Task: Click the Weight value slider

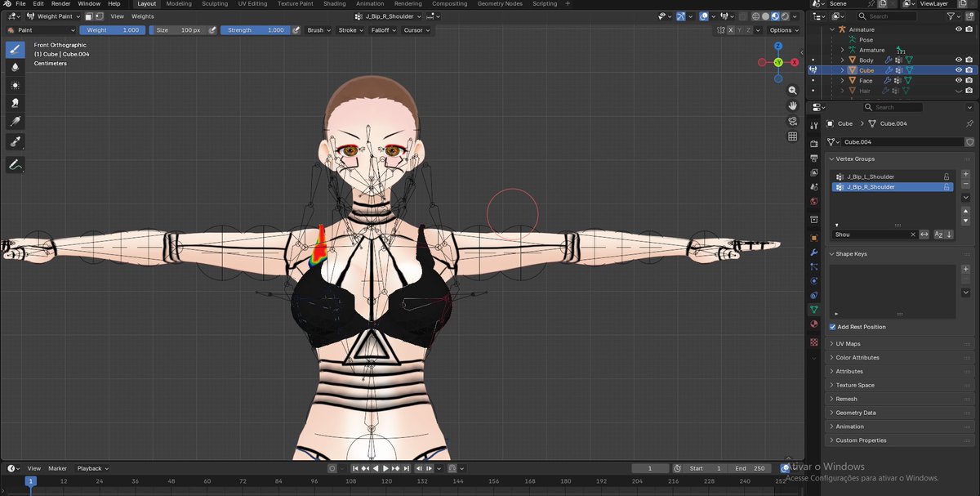Action: [x=113, y=30]
